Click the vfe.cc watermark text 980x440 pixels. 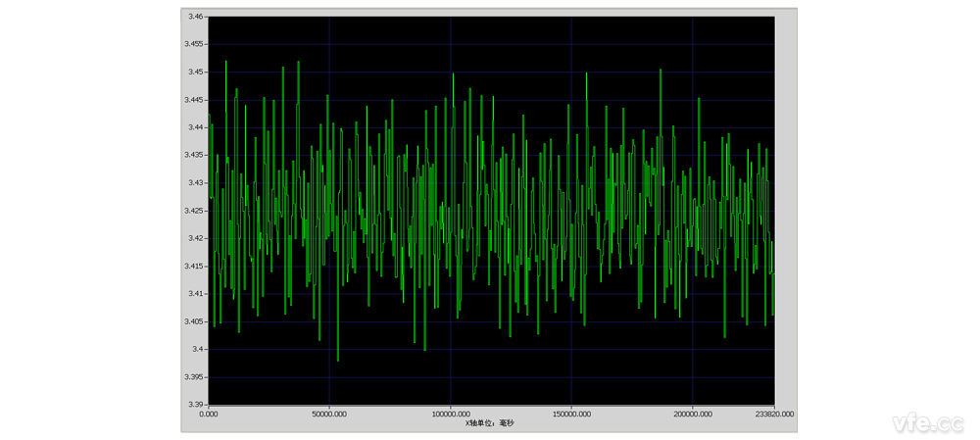pyautogui.click(x=928, y=422)
